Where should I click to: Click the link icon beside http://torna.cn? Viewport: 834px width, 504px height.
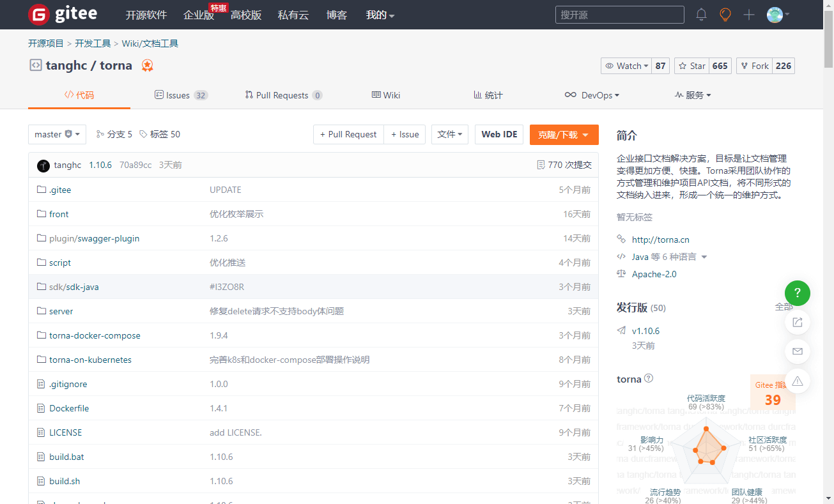coord(621,240)
